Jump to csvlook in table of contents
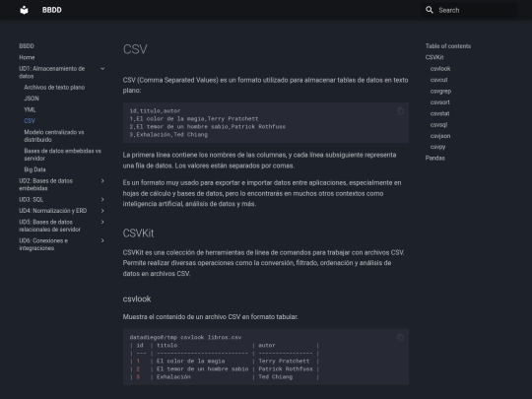This screenshot has height=399, width=532. coord(440,69)
